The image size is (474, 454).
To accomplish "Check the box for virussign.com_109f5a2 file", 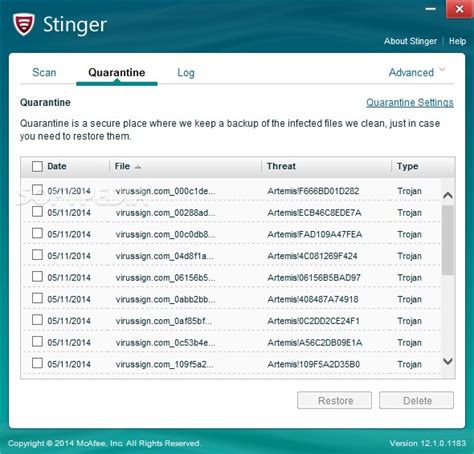I will [x=37, y=363].
